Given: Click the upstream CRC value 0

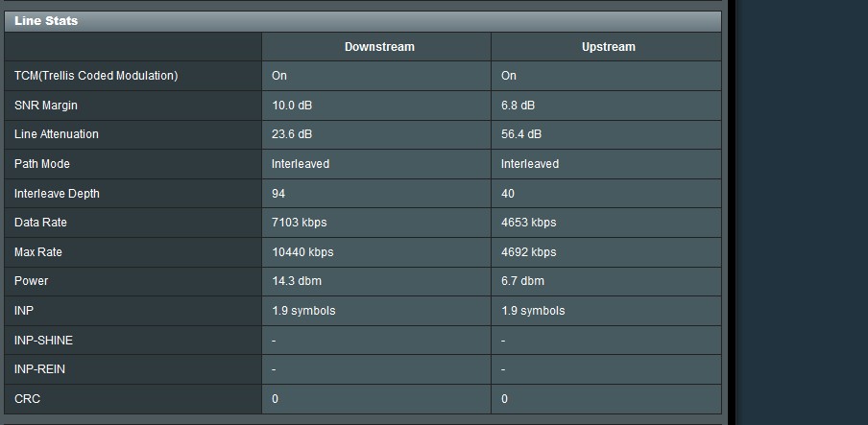Looking at the screenshot, I should click(504, 399).
